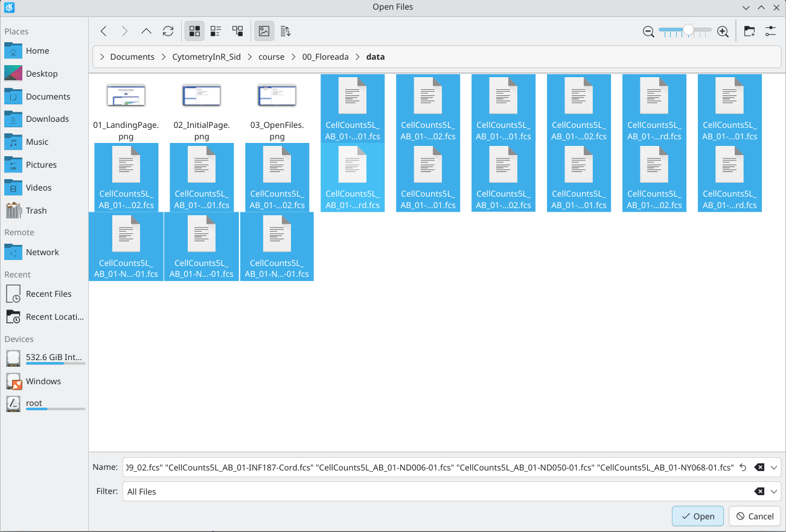Image resolution: width=786 pixels, height=532 pixels.
Task: Select Downloads in the Places sidebar
Action: [x=47, y=119]
